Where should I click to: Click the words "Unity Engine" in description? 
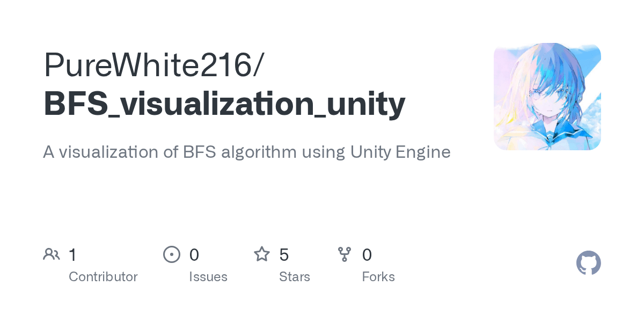pyautogui.click(x=400, y=152)
